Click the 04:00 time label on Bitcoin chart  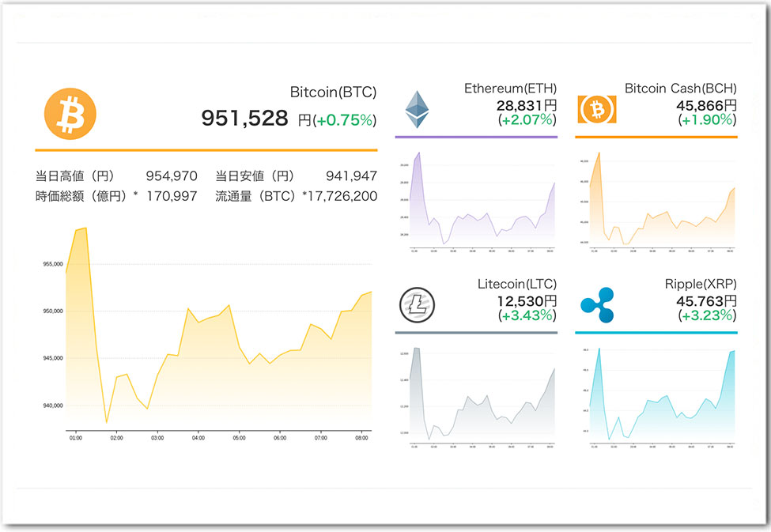click(198, 438)
